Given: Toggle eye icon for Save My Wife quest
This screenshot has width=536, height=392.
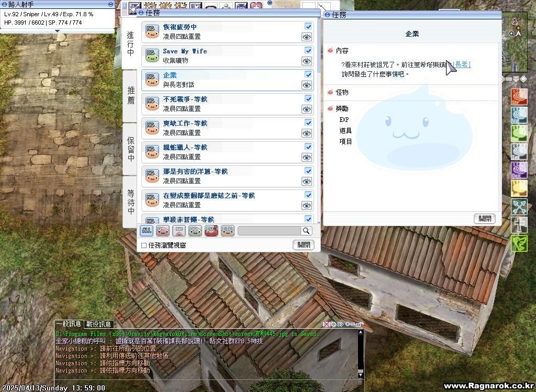Looking at the screenshot, I should 307,61.
